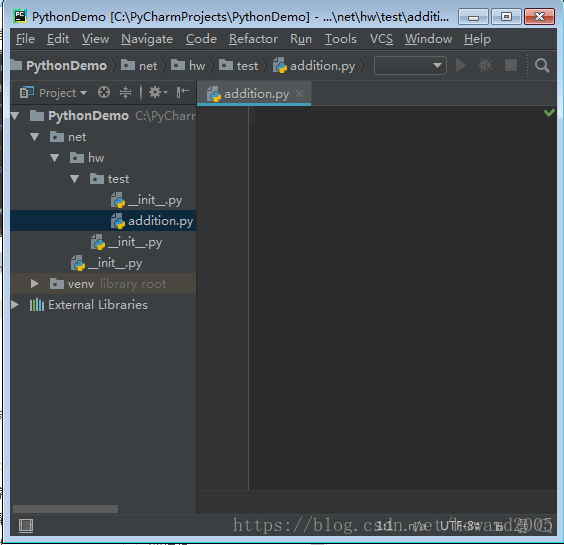Click addition.py in the breadcrumb bar
Screen dimensions: 564x545
314,66
